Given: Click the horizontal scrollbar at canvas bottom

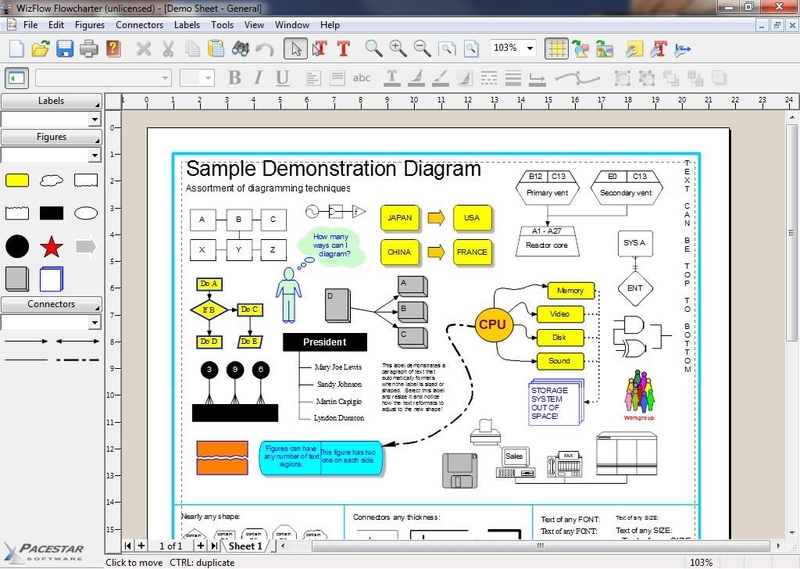Looking at the screenshot, I should click(531, 546).
